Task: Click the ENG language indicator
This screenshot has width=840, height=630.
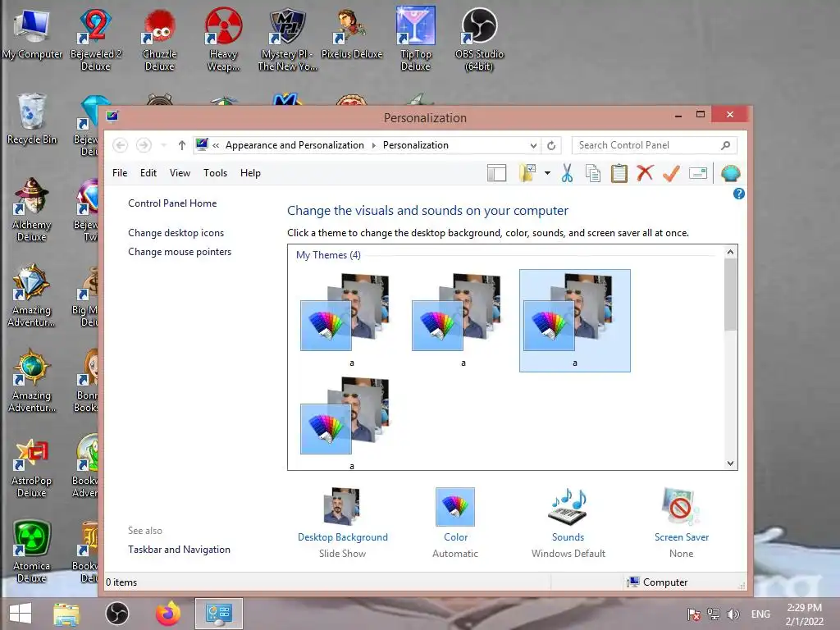Action: click(760, 614)
